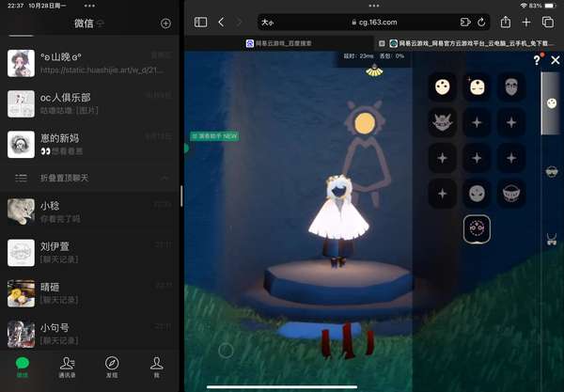Viewport: 564px width, 392px height.
Task: Reload the cg.163.com page
Action: 481,23
